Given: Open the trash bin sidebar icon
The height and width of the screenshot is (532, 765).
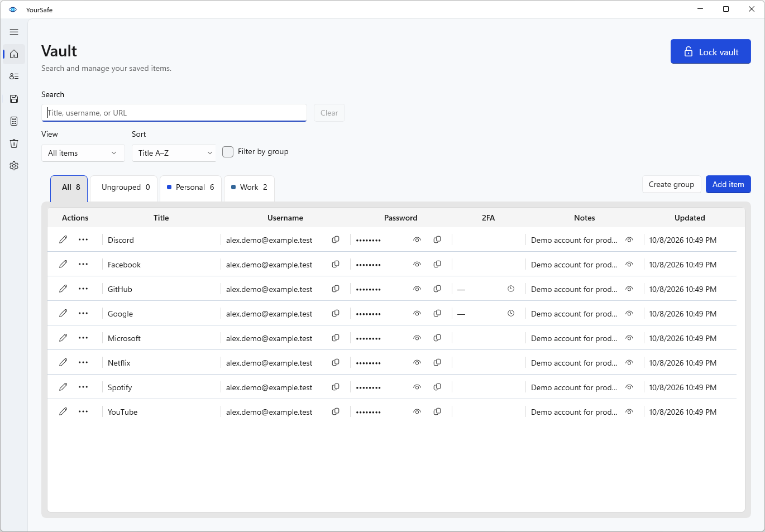Looking at the screenshot, I should [x=14, y=143].
